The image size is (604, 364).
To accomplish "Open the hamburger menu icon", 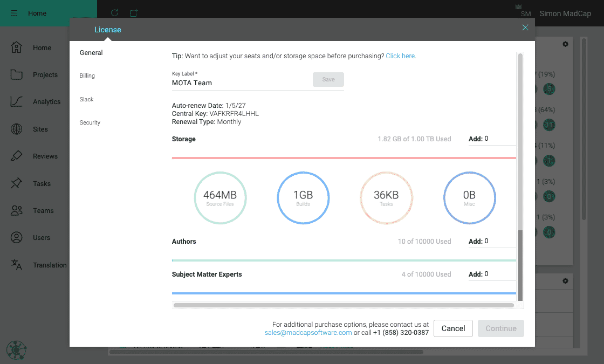I will (x=14, y=13).
